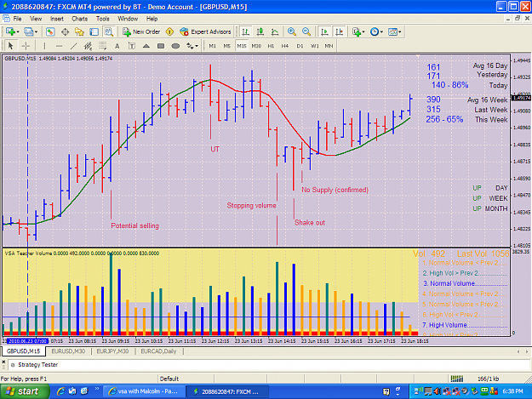Open the Insert menu
Image resolution: width=532 pixels, height=399 pixels.
pos(57,19)
